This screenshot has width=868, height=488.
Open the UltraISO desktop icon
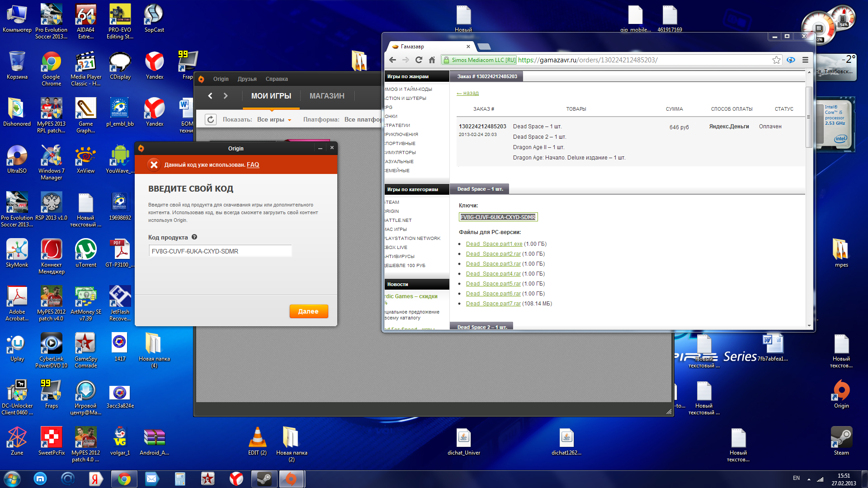pyautogui.click(x=17, y=159)
